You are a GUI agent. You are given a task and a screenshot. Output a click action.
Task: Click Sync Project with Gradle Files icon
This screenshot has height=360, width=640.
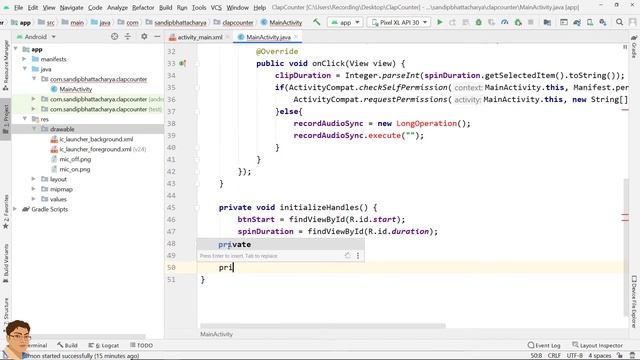(x=577, y=22)
